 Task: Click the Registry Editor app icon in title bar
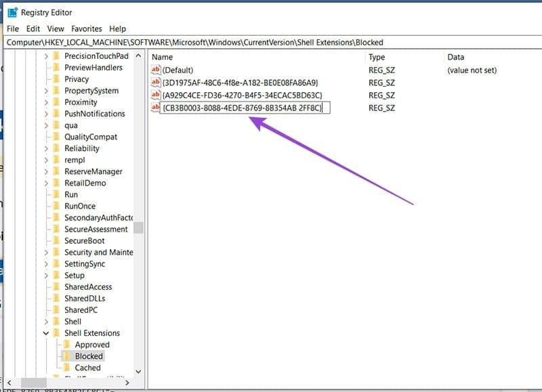click(12, 12)
